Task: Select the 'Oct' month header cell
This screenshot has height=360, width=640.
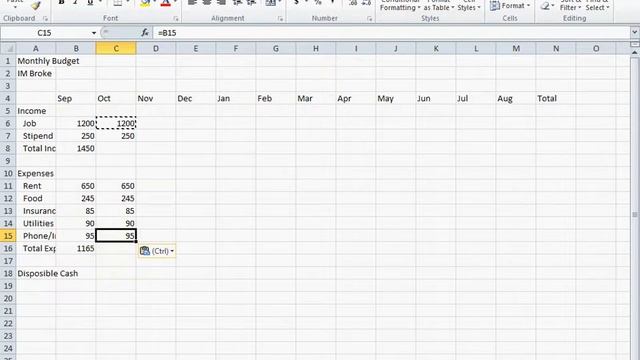Action: [x=116, y=98]
